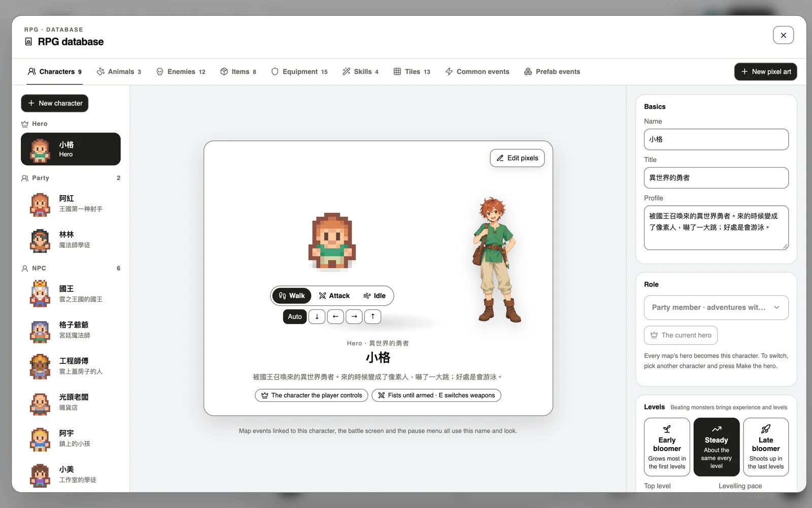Image resolution: width=812 pixels, height=508 pixels.
Task: Click the Profile text area
Action: pos(716,228)
